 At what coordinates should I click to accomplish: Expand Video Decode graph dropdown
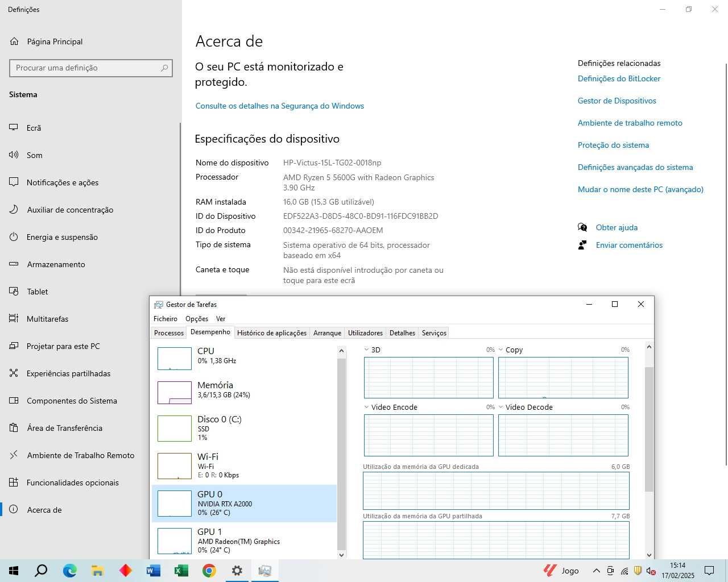coord(501,408)
